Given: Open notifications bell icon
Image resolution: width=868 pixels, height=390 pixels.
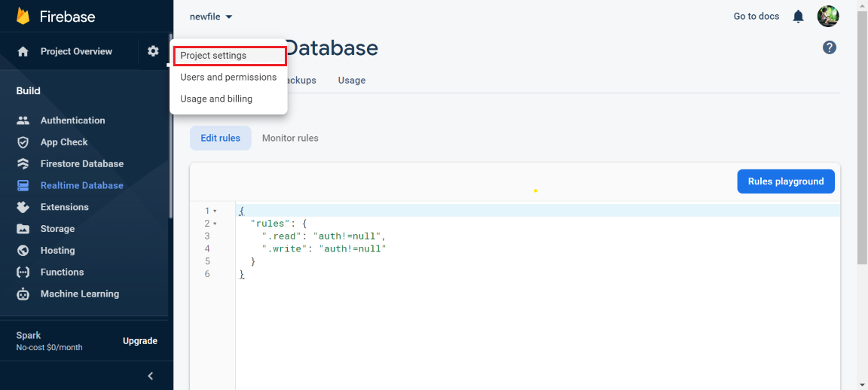Looking at the screenshot, I should point(798,17).
